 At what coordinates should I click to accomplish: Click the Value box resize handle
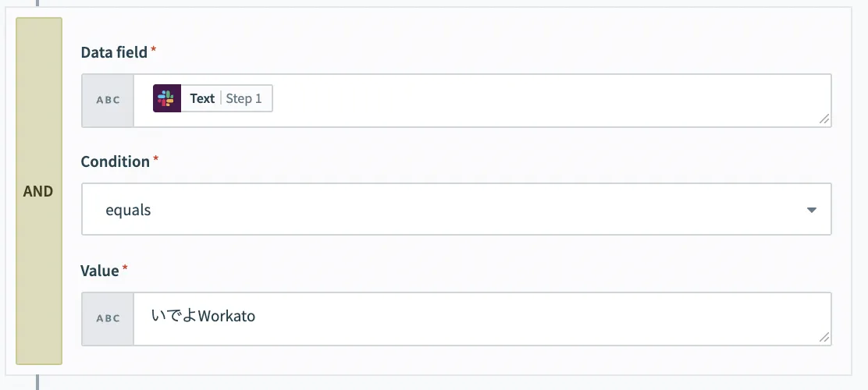click(x=824, y=337)
